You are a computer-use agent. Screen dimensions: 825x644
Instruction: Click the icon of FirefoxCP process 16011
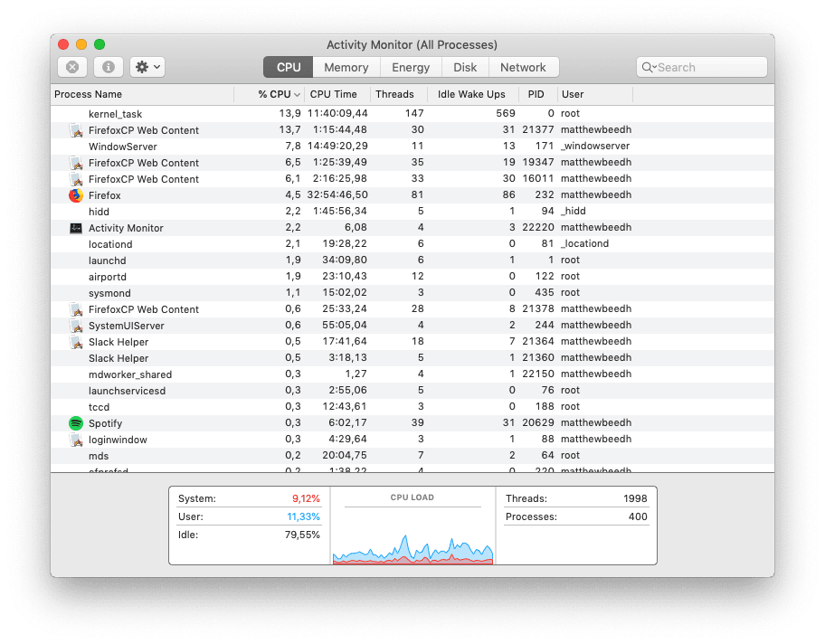click(x=76, y=179)
